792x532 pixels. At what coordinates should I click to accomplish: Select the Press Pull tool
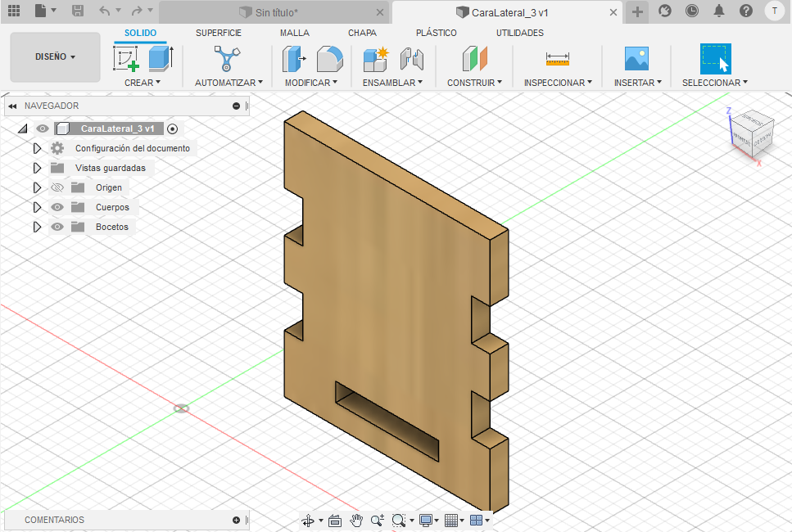tap(294, 58)
